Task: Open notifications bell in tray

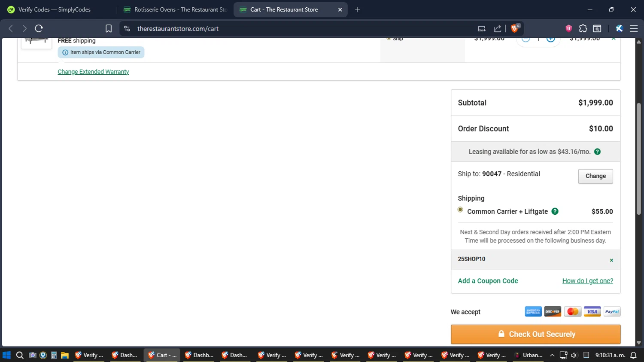Action: pos(633,355)
